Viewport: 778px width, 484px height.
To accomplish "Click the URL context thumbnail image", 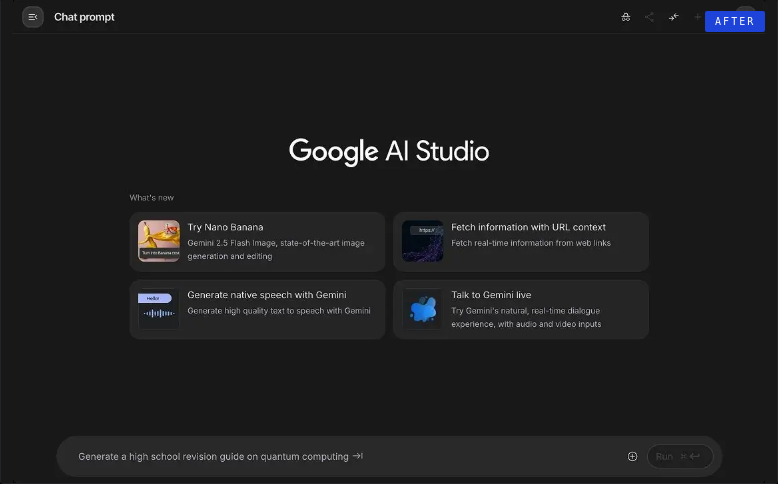I will tap(423, 241).
